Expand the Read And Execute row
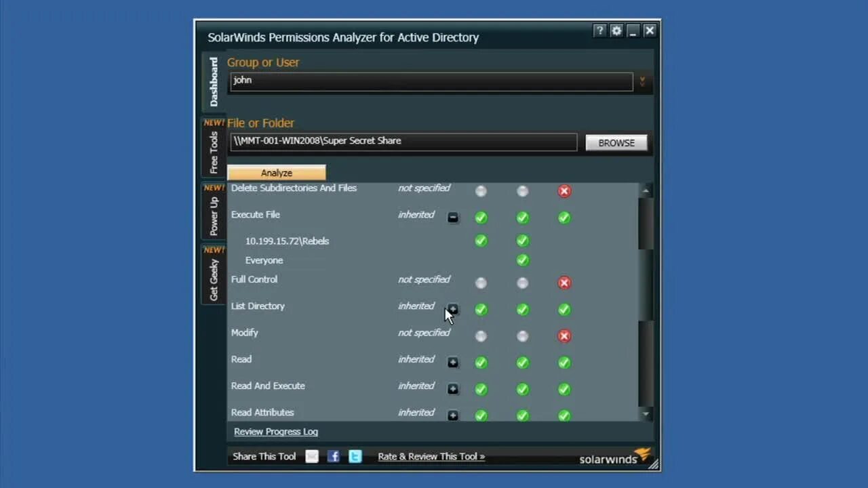The height and width of the screenshot is (488, 868). [453, 389]
